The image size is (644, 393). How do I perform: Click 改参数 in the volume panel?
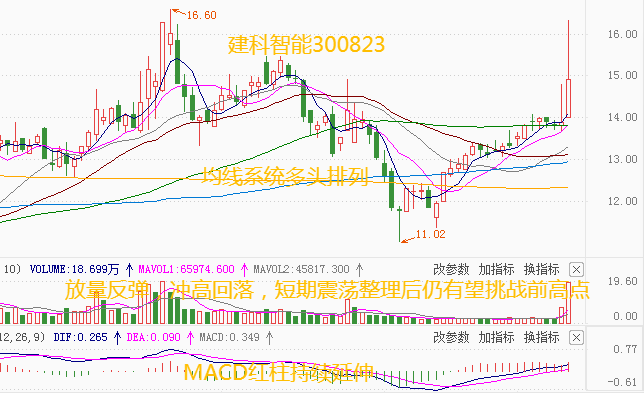pyautogui.click(x=451, y=270)
